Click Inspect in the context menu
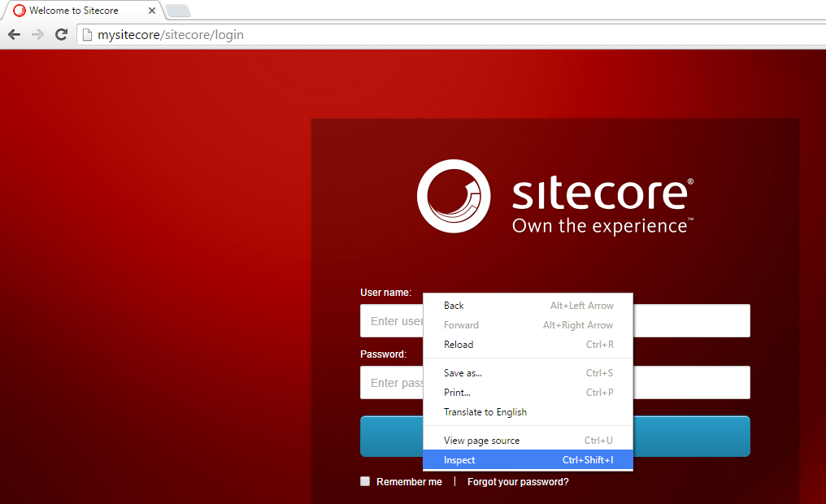This screenshot has width=826, height=504. (528, 460)
